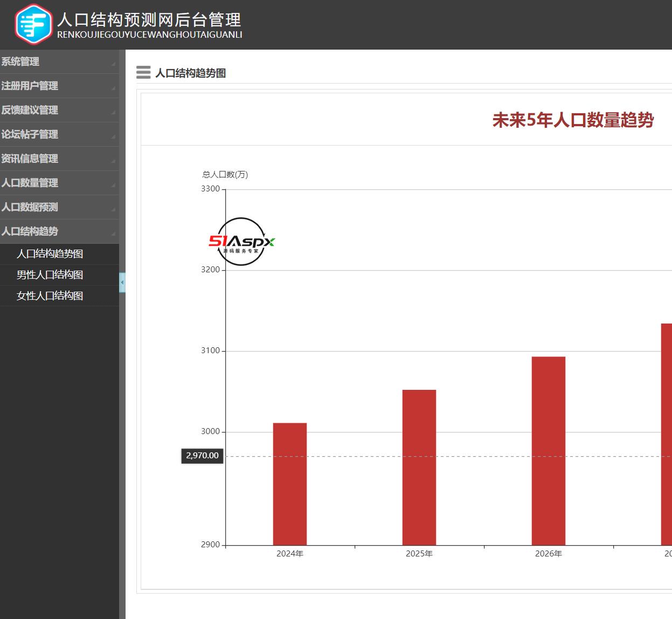Select the 2024年 bar in chart

[x=290, y=484]
